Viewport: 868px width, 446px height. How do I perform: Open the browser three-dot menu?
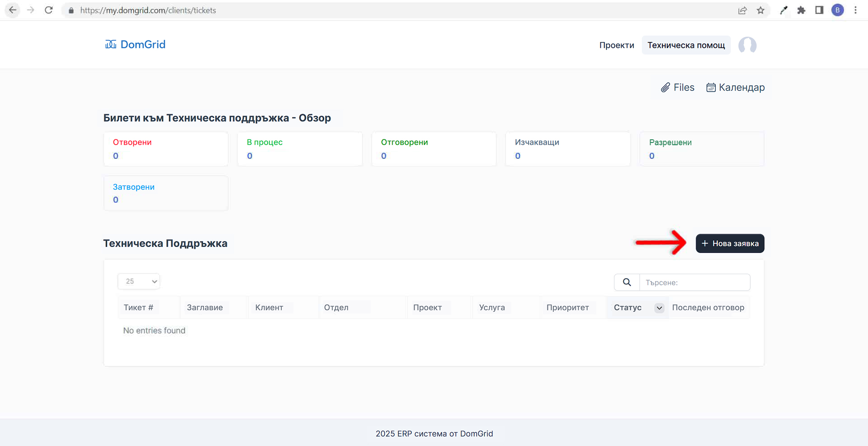pyautogui.click(x=855, y=10)
